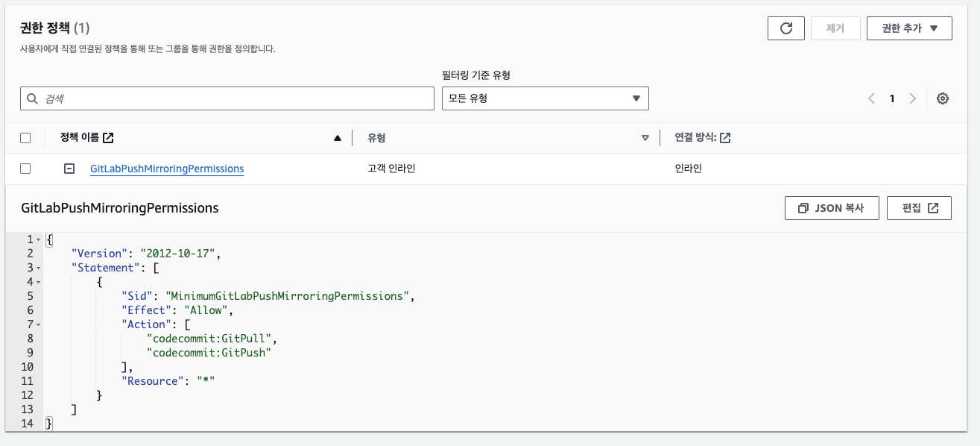
Task: Collapse the GitLabPushMirroringPermissions policy row
Action: point(69,169)
